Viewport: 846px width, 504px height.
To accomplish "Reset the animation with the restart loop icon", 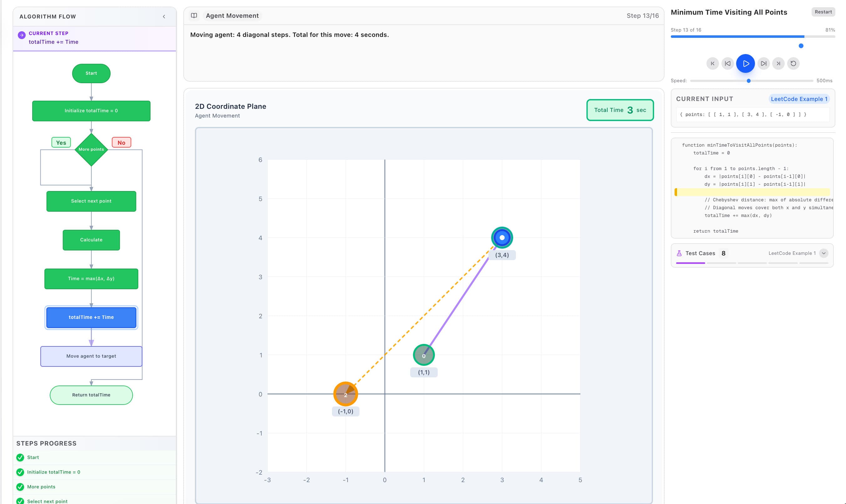I will (793, 63).
